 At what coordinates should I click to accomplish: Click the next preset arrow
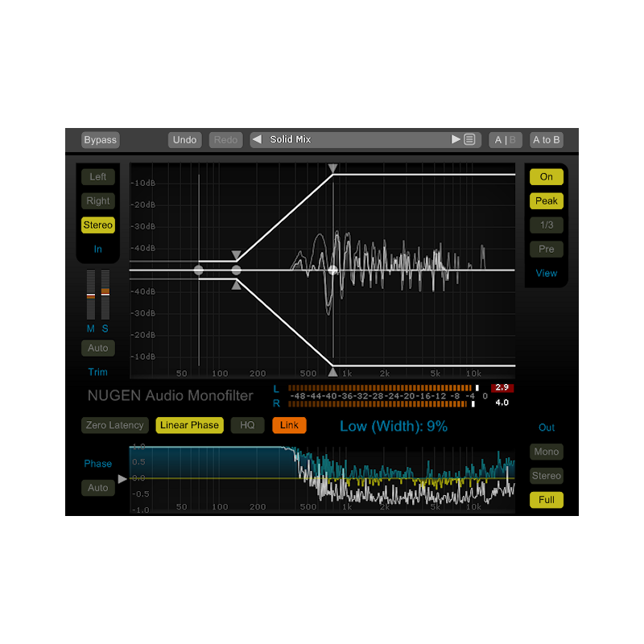pyautogui.click(x=456, y=139)
